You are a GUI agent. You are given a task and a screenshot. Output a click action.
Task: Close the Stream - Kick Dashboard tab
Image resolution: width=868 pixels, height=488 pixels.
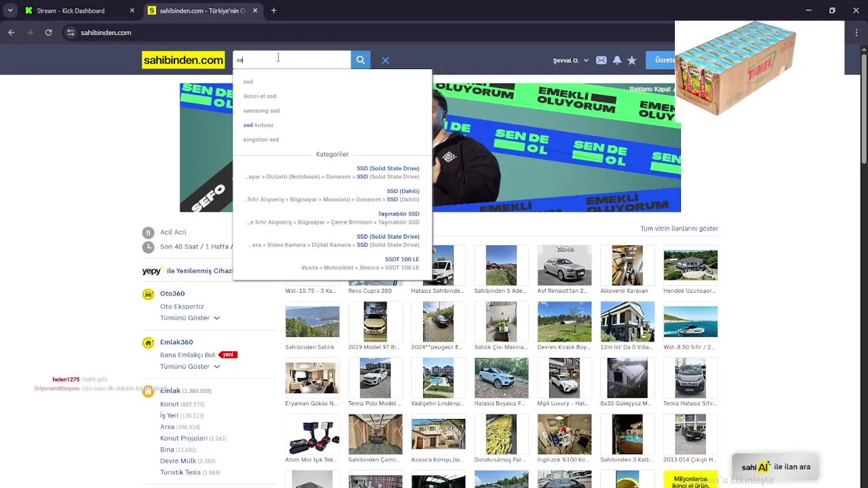[x=132, y=11]
